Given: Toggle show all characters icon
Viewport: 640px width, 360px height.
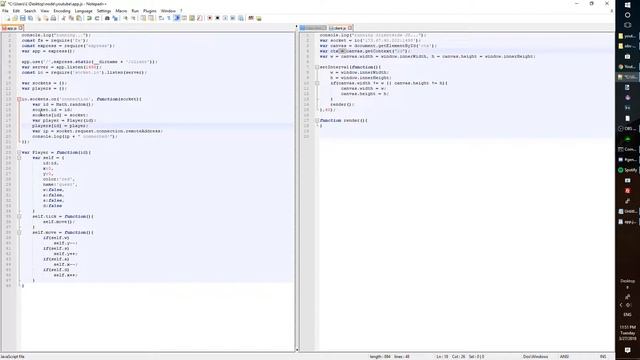Looking at the screenshot, I should coord(169,18).
